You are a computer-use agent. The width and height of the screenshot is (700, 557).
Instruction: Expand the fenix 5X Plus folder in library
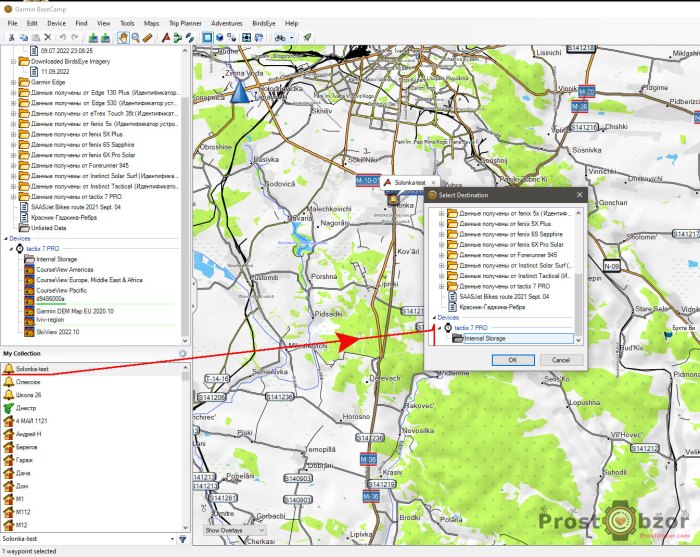coord(13,134)
